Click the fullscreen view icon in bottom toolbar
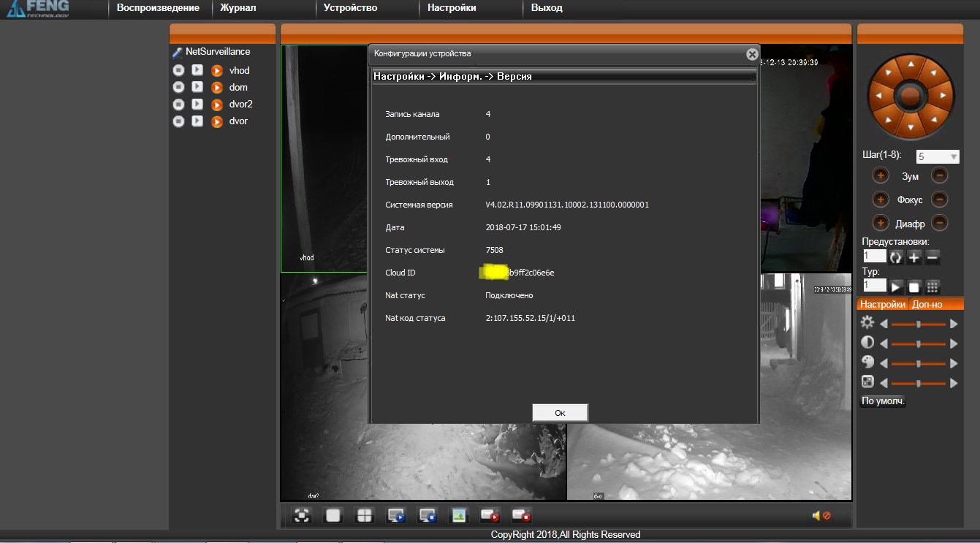The height and width of the screenshot is (543, 980). click(x=302, y=515)
